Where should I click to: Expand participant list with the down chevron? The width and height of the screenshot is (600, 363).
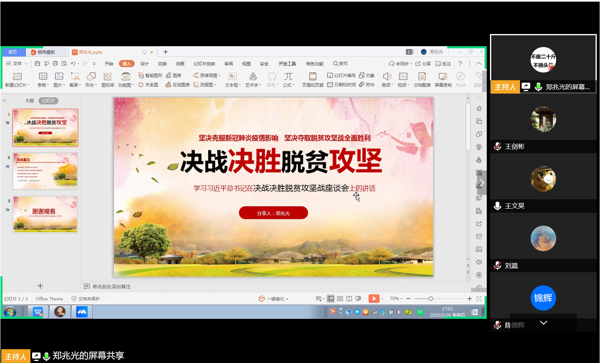click(543, 323)
